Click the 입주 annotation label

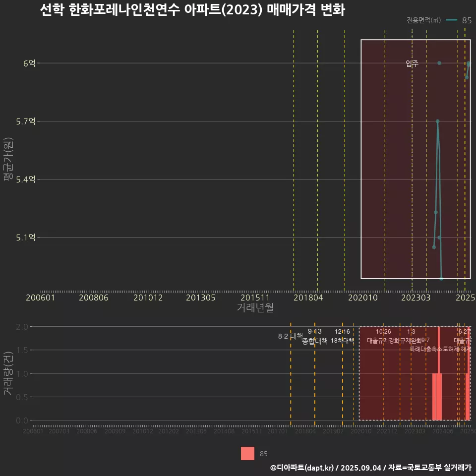coord(412,63)
